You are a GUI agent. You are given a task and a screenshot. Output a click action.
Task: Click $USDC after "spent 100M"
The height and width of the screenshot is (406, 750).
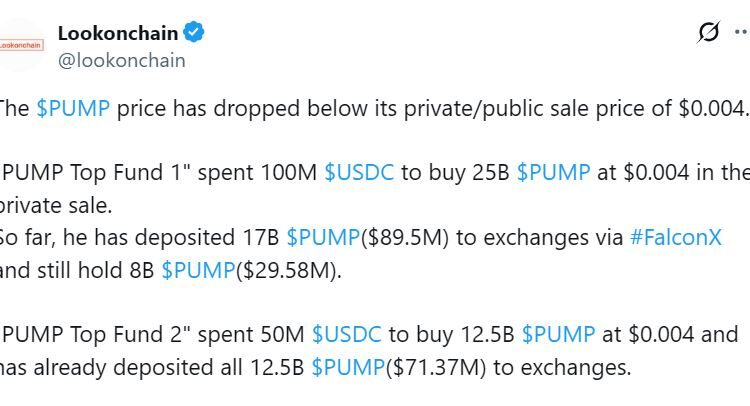click(359, 172)
